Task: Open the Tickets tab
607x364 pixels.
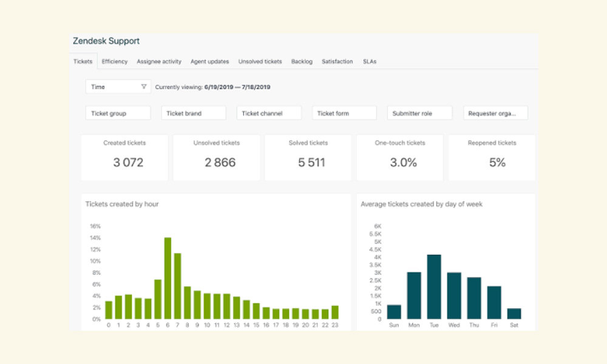Action: [83, 61]
